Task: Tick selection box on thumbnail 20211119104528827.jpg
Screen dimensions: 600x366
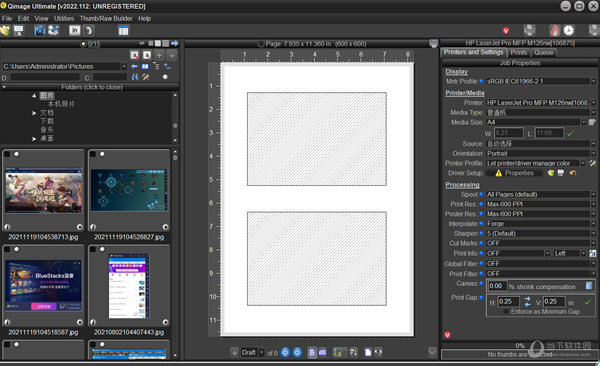Action: [x=93, y=154]
